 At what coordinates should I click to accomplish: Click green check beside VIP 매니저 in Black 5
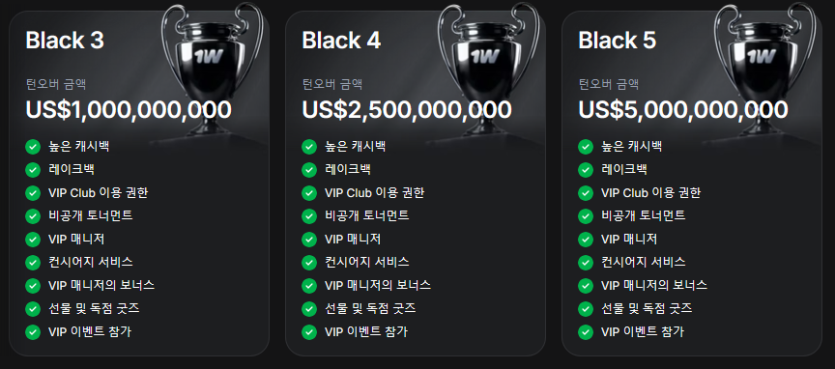tap(586, 239)
